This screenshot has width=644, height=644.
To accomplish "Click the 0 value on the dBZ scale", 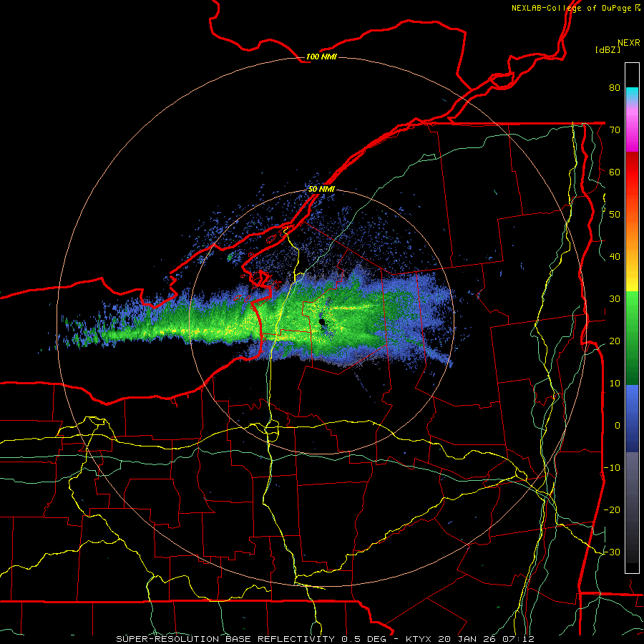I will pyautogui.click(x=618, y=426).
